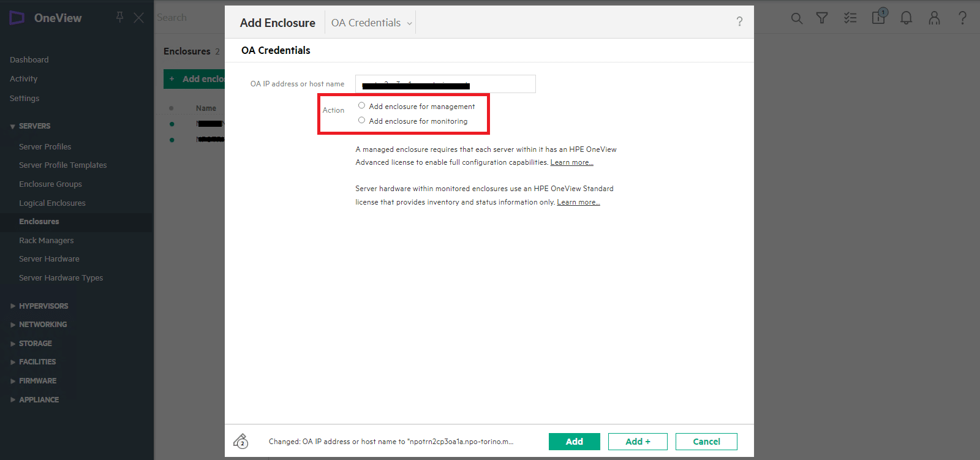Open the Settings page
Viewport: 980px width, 460px height.
coord(24,98)
